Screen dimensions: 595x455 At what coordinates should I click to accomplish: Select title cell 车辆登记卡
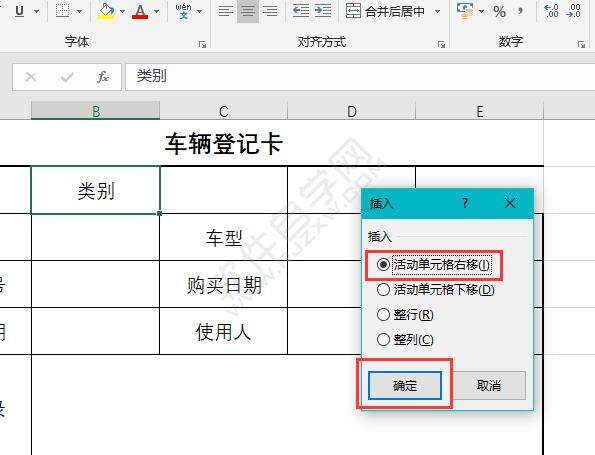[x=224, y=143]
